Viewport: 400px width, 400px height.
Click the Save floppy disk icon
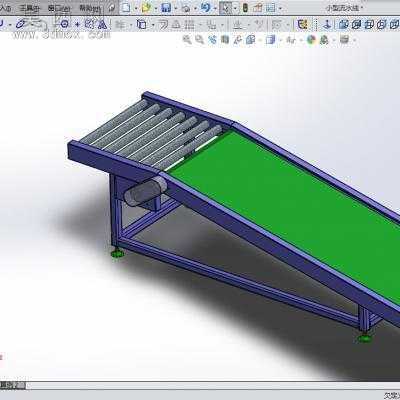tap(166, 7)
